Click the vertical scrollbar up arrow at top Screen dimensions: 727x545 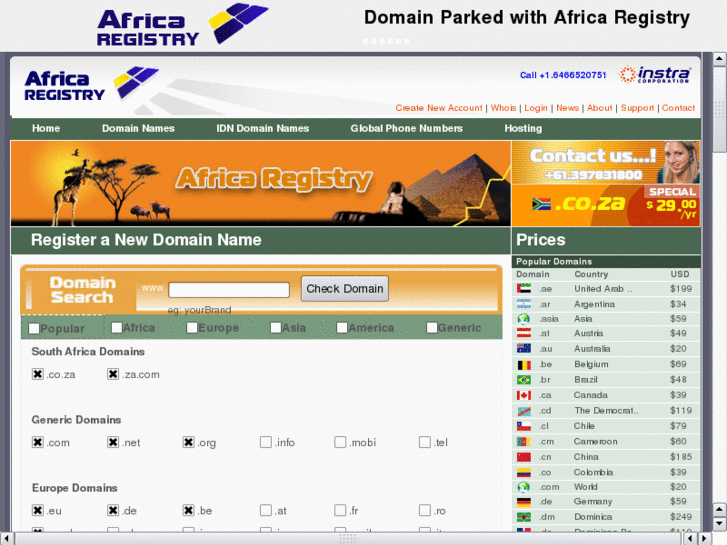coord(719,59)
